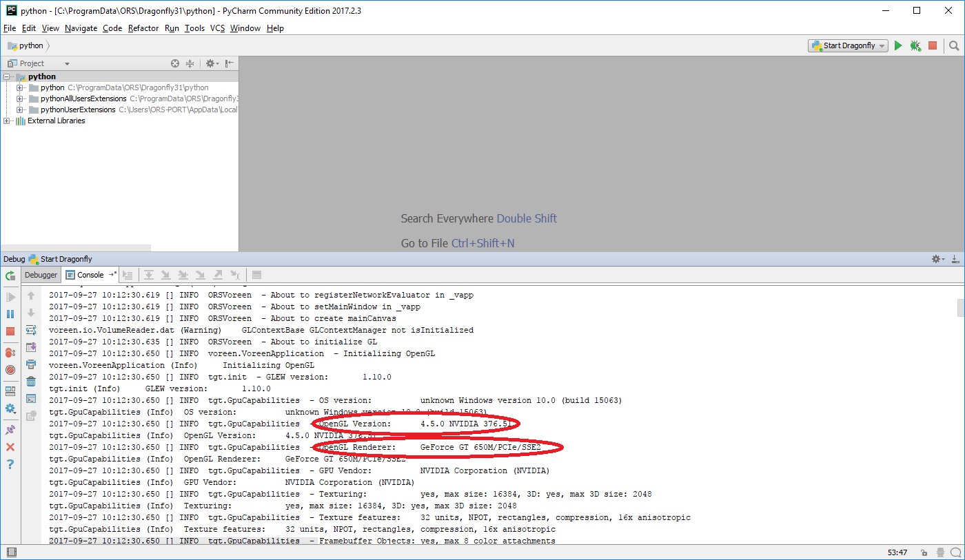Open the Run menu
Screen dimensions: 965x560
point(172,28)
